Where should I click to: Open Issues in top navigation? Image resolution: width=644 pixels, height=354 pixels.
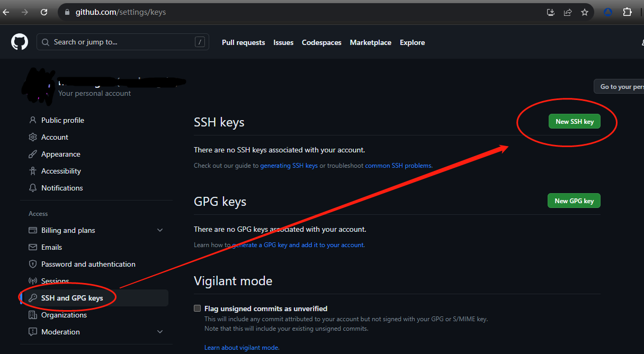283,42
